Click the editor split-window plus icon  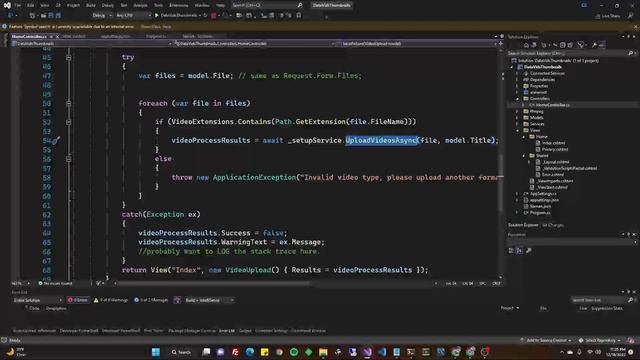pos(501,43)
